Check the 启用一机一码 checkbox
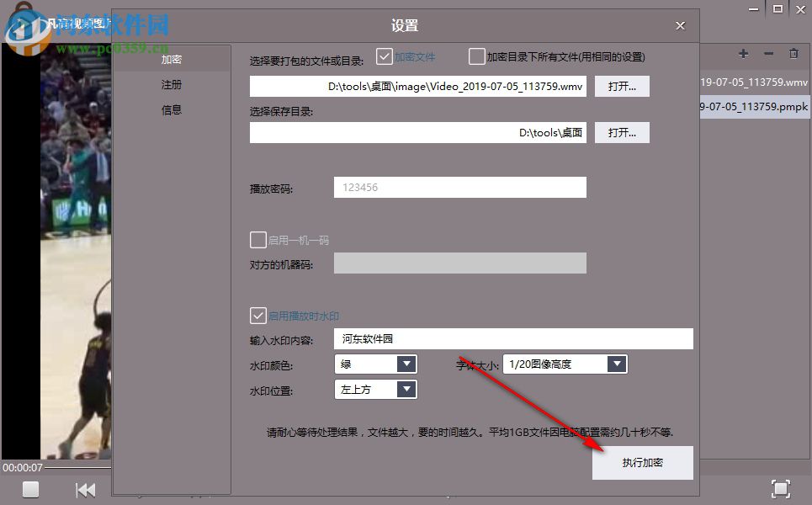The height and width of the screenshot is (505, 812). pyautogui.click(x=258, y=240)
